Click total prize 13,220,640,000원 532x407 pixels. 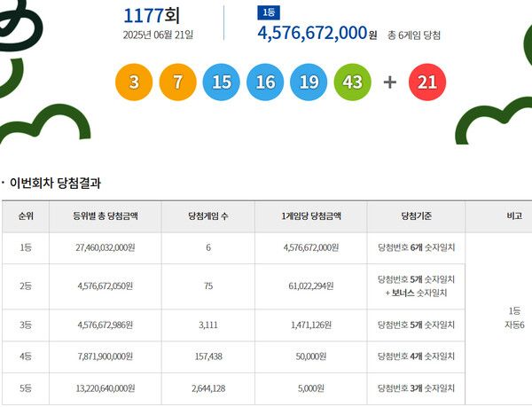(x=106, y=388)
